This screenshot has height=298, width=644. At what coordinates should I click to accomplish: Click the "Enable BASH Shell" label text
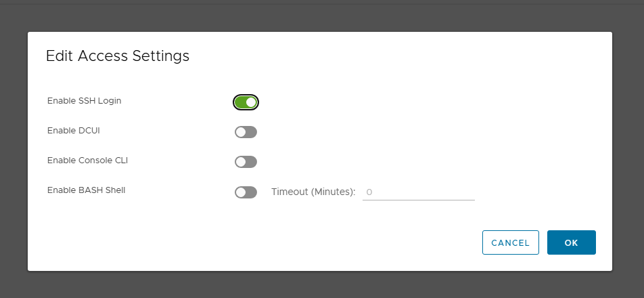point(86,190)
